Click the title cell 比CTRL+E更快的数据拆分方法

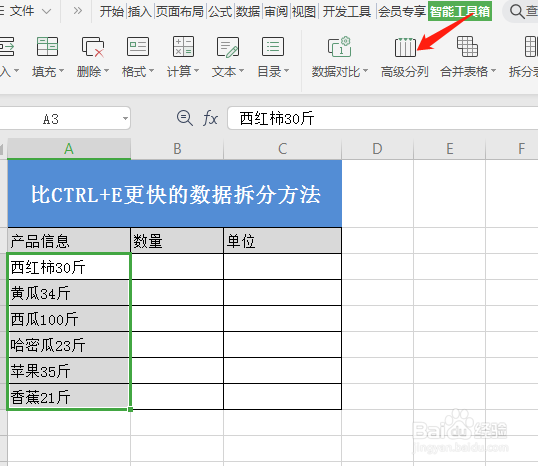tap(175, 194)
